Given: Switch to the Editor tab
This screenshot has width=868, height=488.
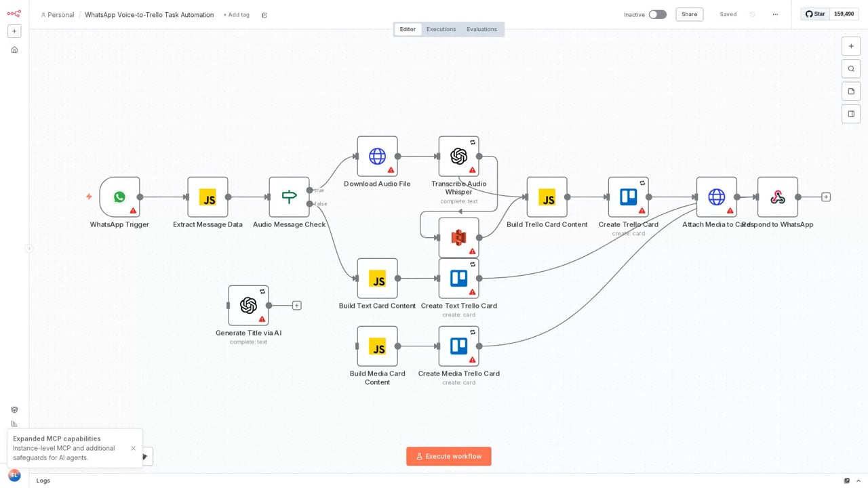Looking at the screenshot, I should [408, 29].
